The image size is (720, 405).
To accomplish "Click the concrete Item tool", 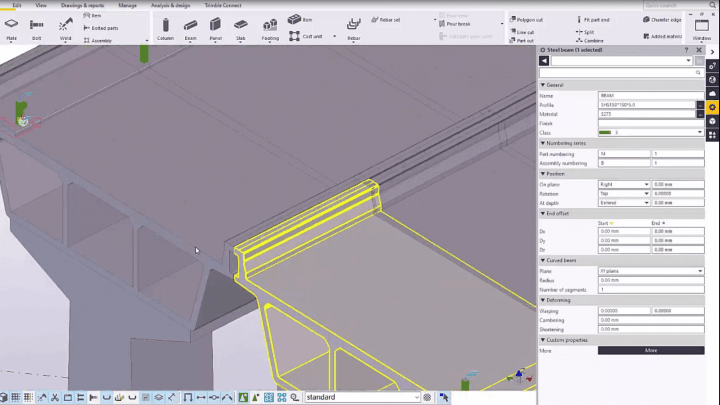I will (300, 20).
